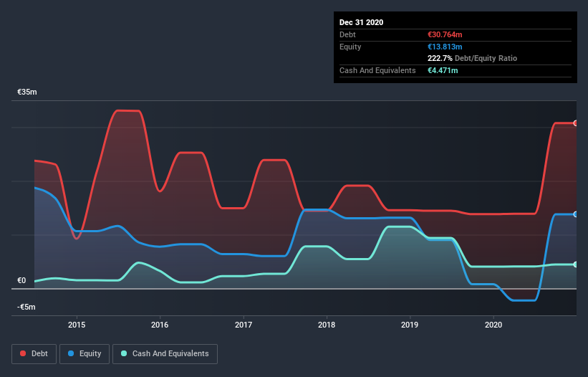Click the blue Equity legend dot
Screen dimensions: 588x377
click(x=71, y=353)
